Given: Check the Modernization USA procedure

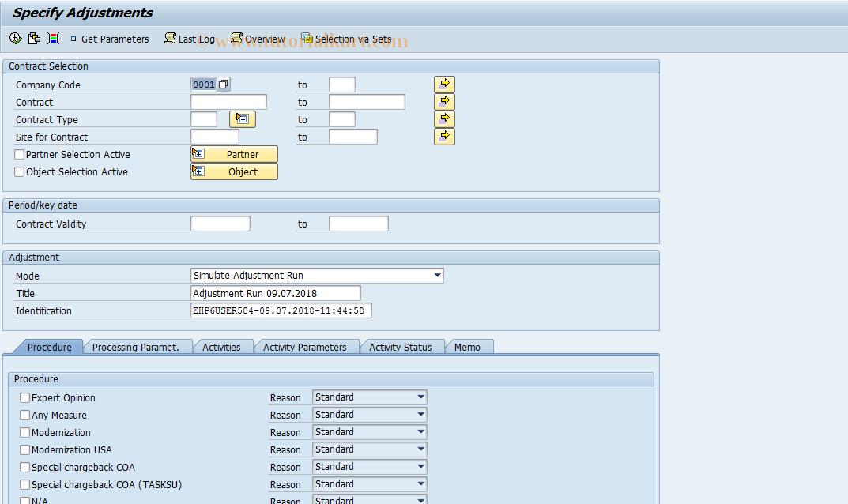Looking at the screenshot, I should click(x=24, y=449).
